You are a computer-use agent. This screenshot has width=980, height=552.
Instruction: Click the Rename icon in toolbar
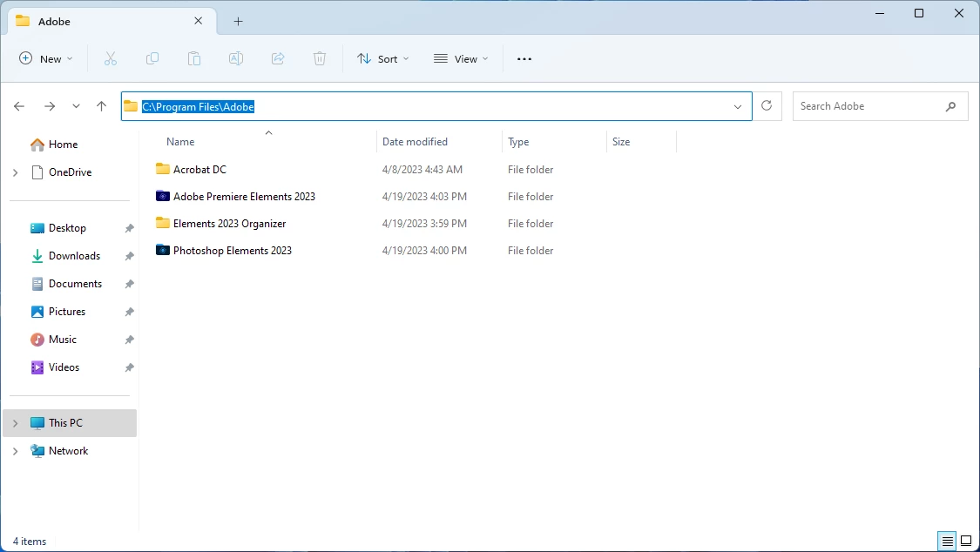[x=235, y=58]
